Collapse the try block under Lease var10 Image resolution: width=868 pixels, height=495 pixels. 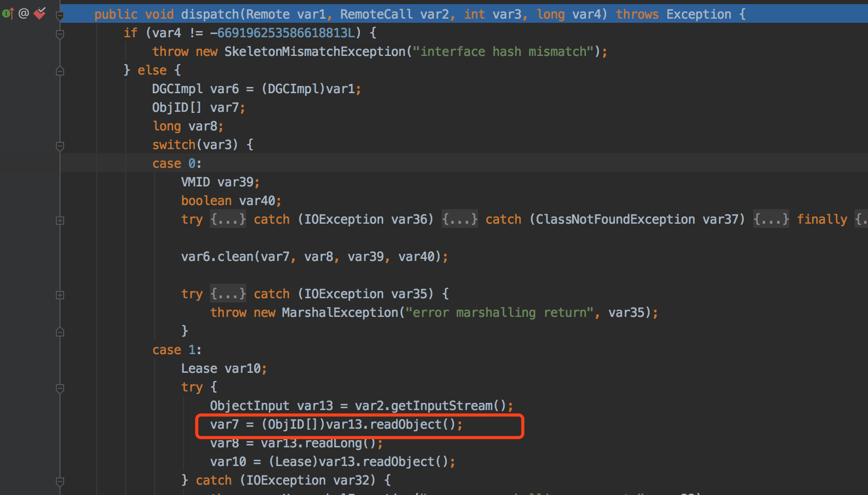click(60, 388)
